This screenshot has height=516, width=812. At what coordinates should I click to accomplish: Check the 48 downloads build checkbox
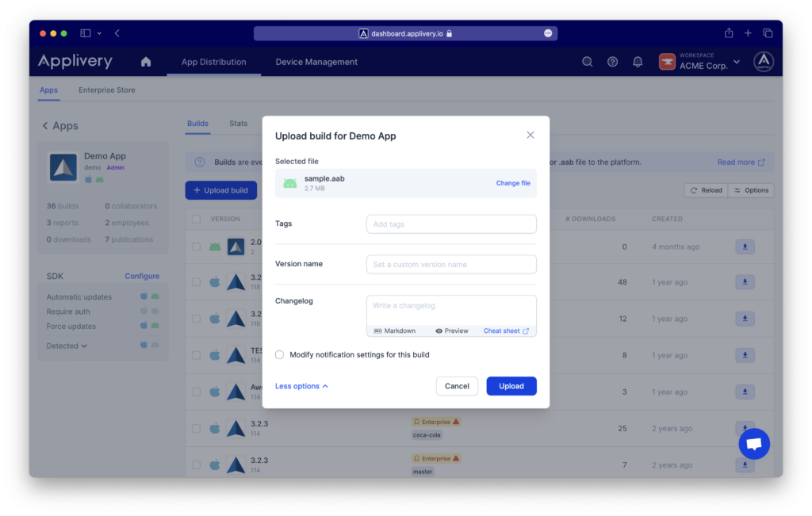click(197, 283)
